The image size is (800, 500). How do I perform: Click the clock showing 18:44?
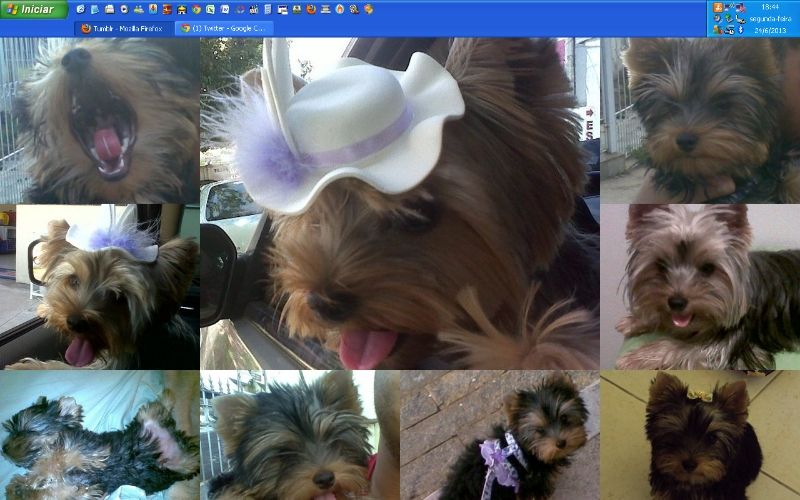[x=770, y=7]
